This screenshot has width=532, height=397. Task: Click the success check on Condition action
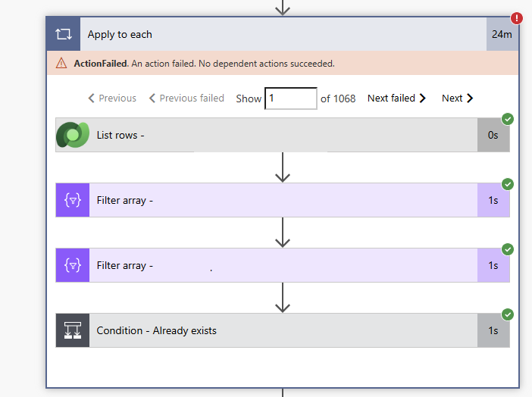point(508,314)
